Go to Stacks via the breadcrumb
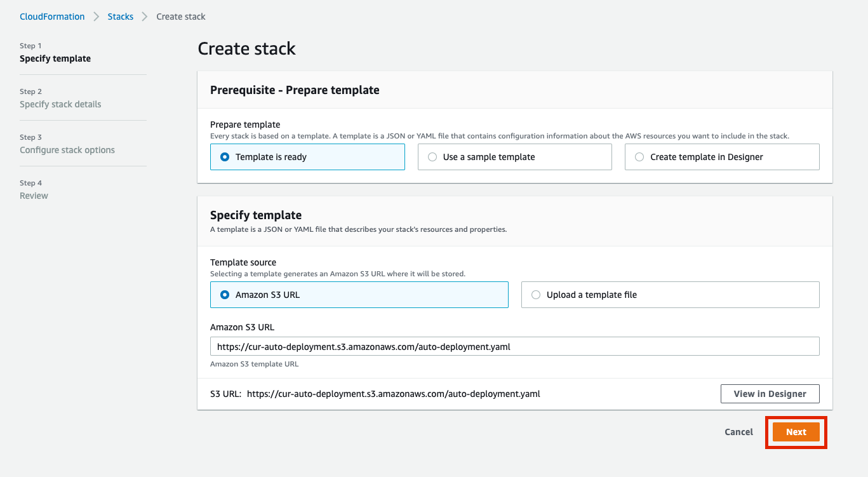The height and width of the screenshot is (477, 868). point(120,17)
